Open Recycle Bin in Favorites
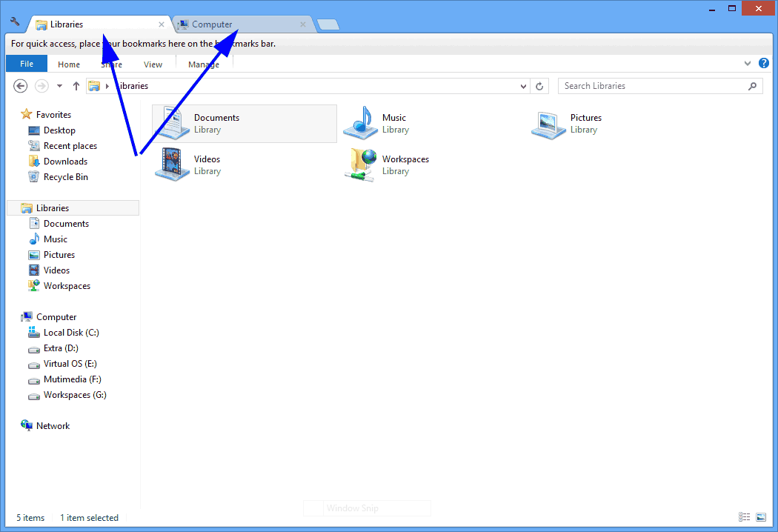The image size is (778, 532). coord(65,176)
